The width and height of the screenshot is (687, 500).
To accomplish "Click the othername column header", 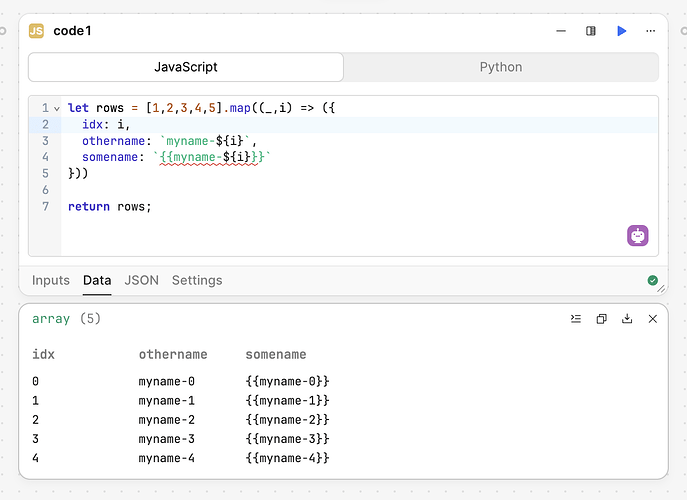I will (173, 354).
